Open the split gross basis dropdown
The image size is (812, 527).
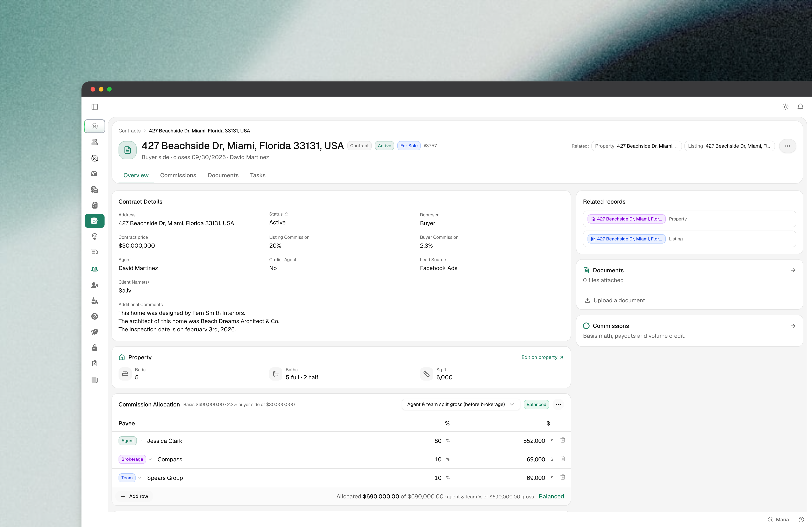pyautogui.click(x=461, y=404)
